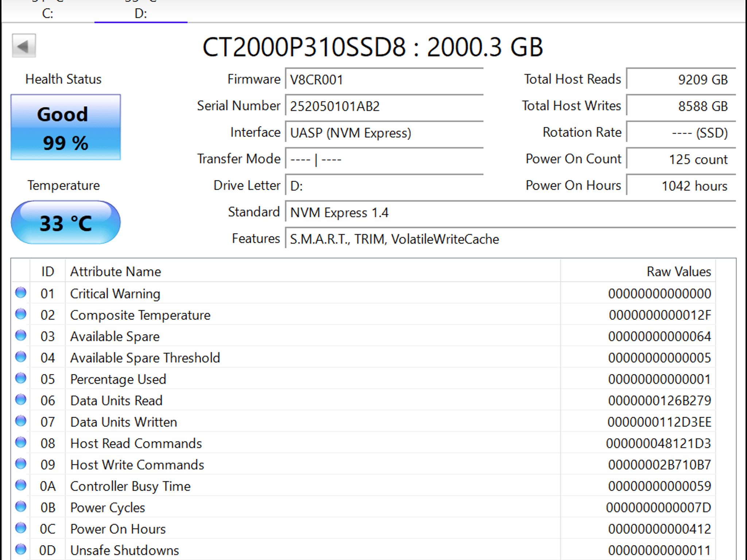Click the status dot for Controller Busy Time

point(21,485)
